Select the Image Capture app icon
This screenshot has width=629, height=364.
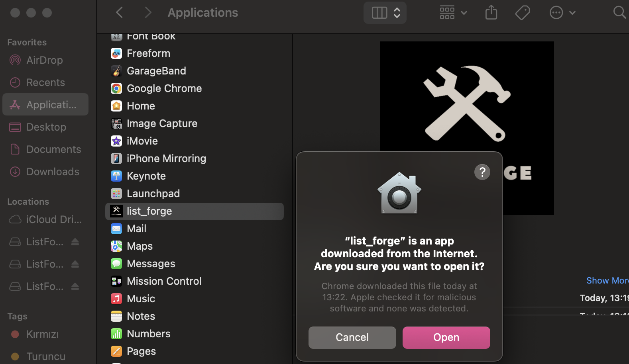click(116, 123)
